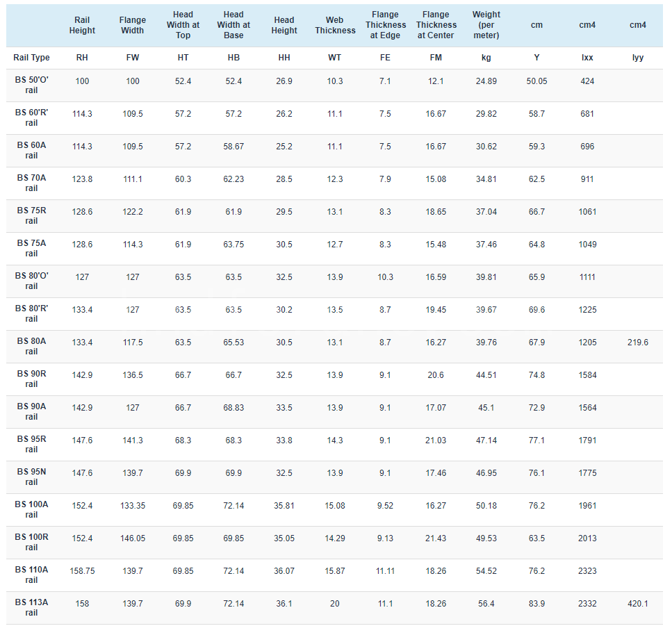Select the BS 95N rail row label
Screen dimensions: 672x626
[x=31, y=477]
